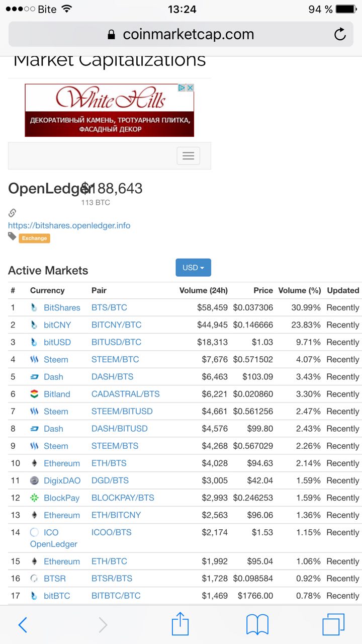Click the bitUSD coin icon
The width and height of the screenshot is (362, 644).
(x=34, y=342)
